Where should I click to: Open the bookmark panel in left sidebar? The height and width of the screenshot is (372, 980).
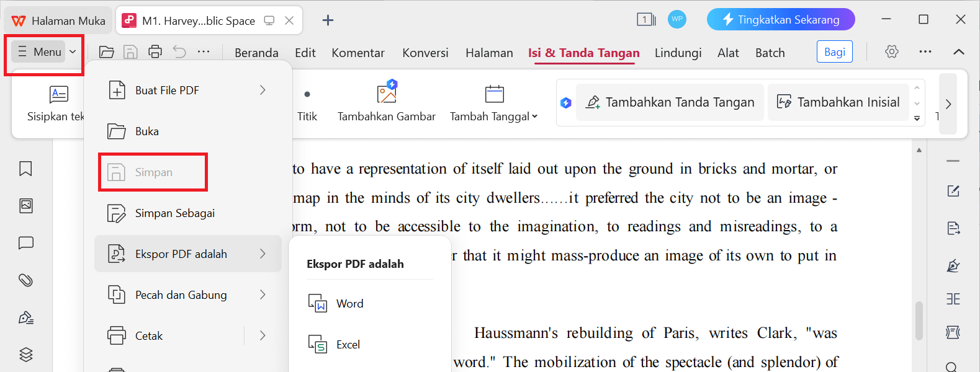25,169
